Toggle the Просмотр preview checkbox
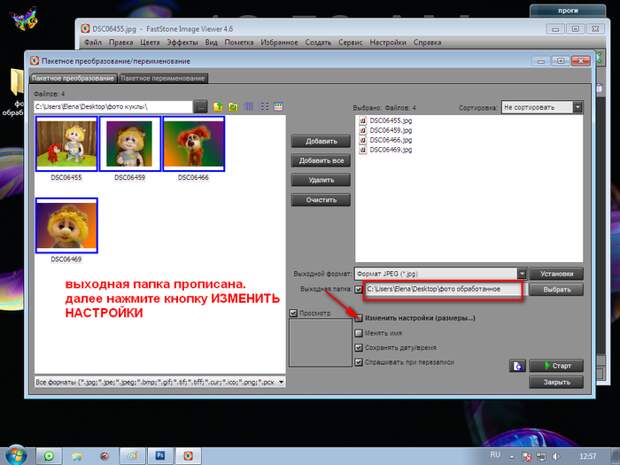Viewport: 620px width, 465px height. click(x=293, y=313)
